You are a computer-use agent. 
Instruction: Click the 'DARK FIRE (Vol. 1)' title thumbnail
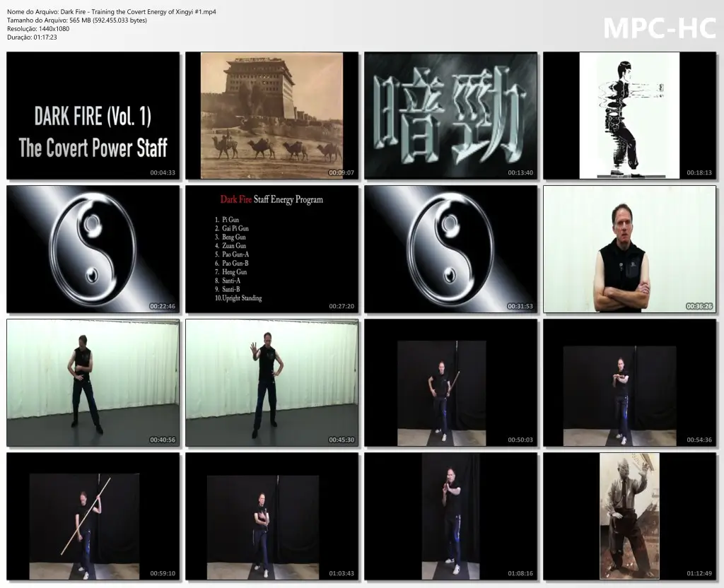[93, 115]
